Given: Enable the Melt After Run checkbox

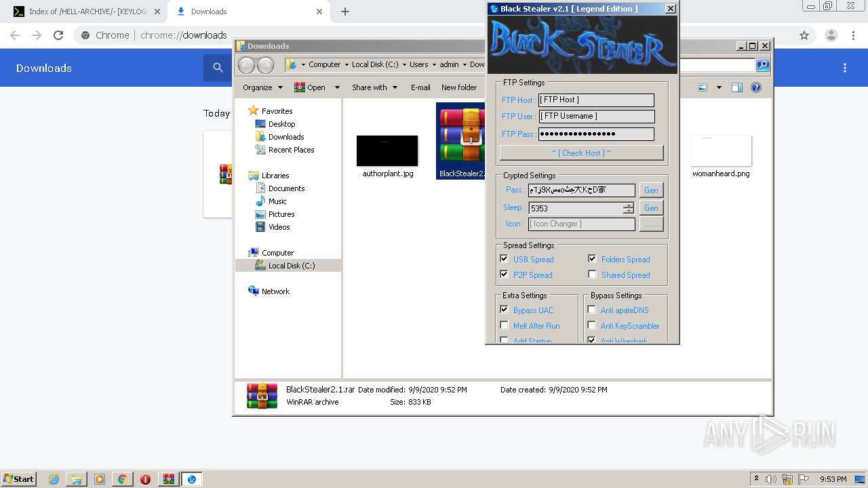Looking at the screenshot, I should point(504,325).
